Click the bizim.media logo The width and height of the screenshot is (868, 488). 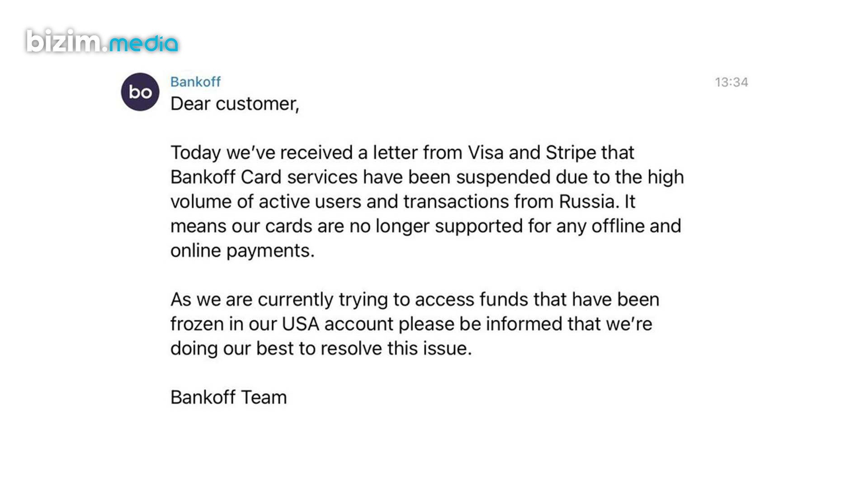[102, 41]
